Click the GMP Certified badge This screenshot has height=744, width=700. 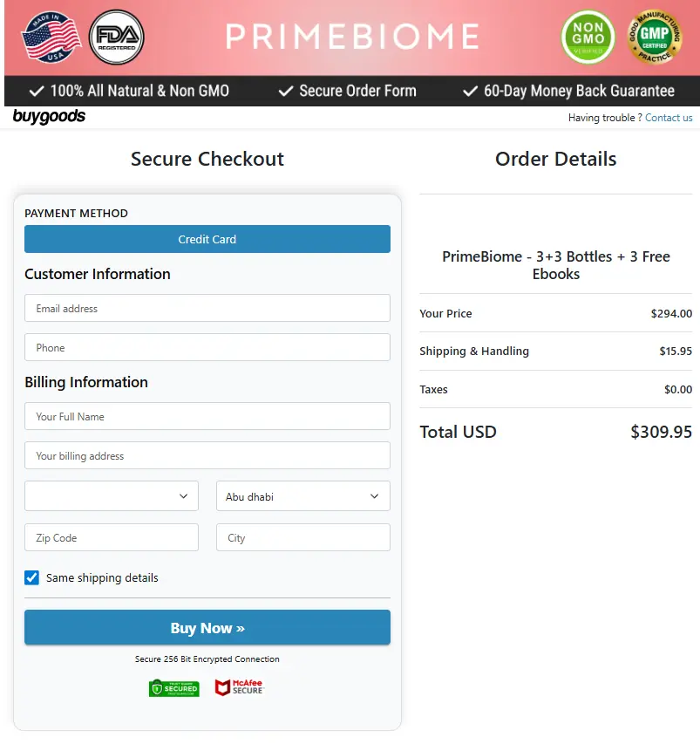(654, 38)
